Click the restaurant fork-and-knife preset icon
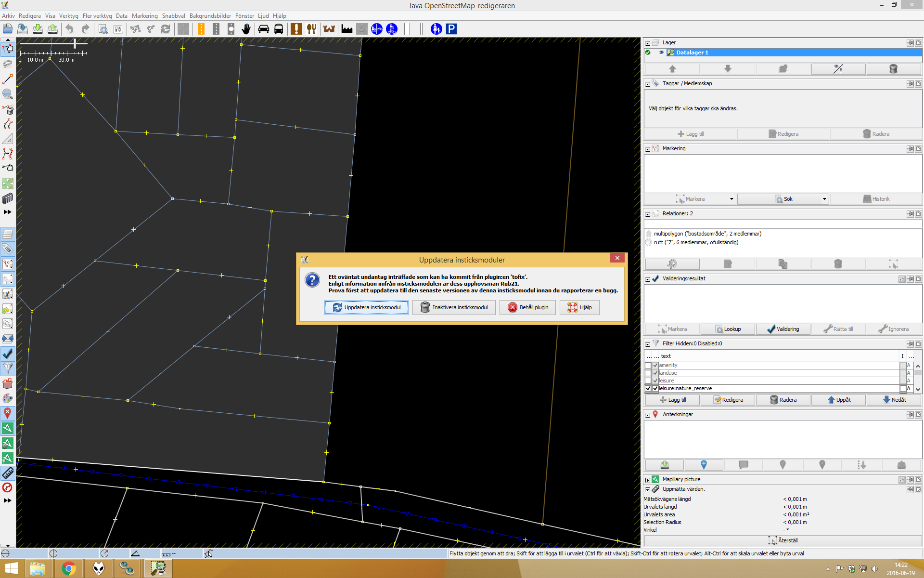 tap(311, 29)
